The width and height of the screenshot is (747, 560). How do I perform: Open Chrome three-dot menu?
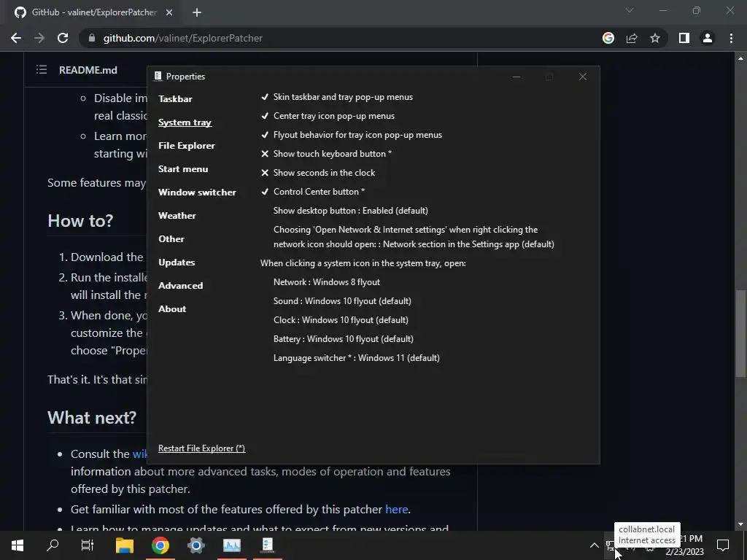point(731,38)
